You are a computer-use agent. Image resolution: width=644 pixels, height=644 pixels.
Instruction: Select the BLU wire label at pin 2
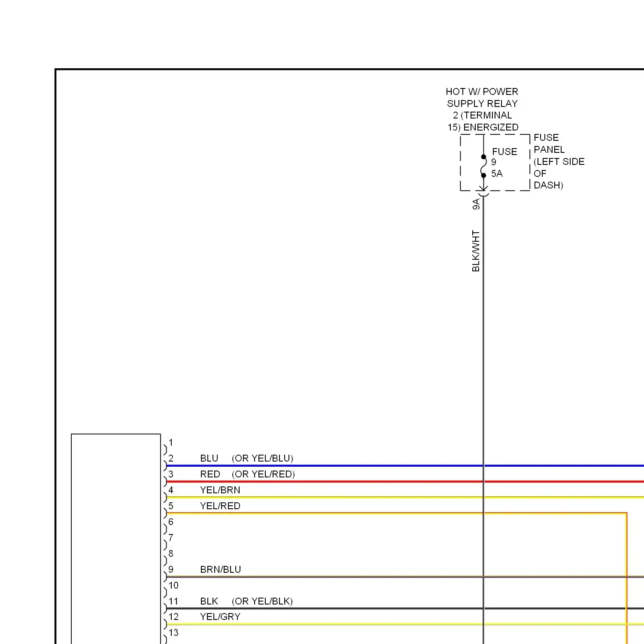pos(209,459)
